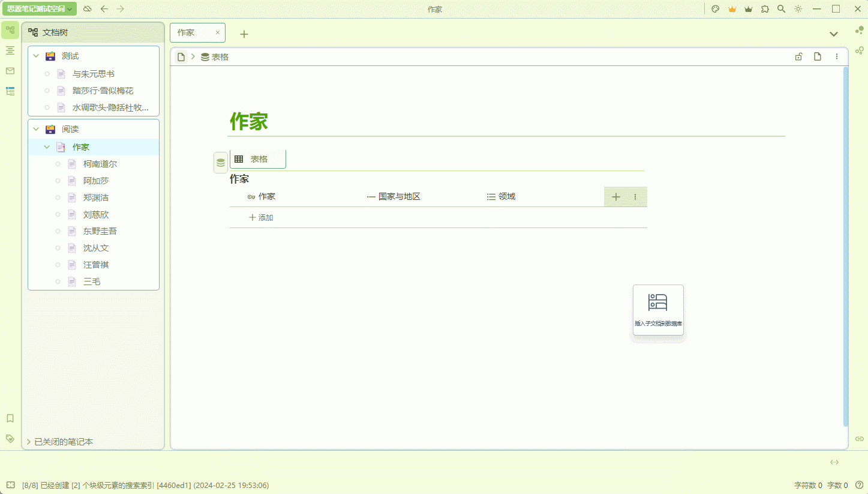Open the theme palette icon in the titlebar
868x494 pixels.
pyautogui.click(x=715, y=9)
